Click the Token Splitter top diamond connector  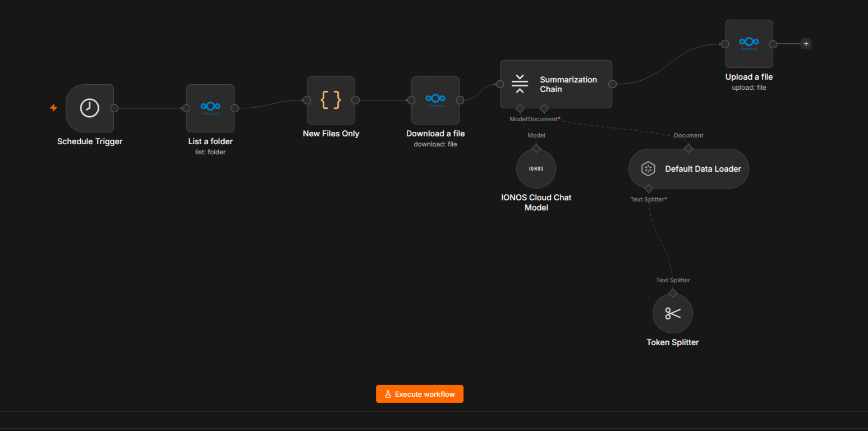(673, 293)
